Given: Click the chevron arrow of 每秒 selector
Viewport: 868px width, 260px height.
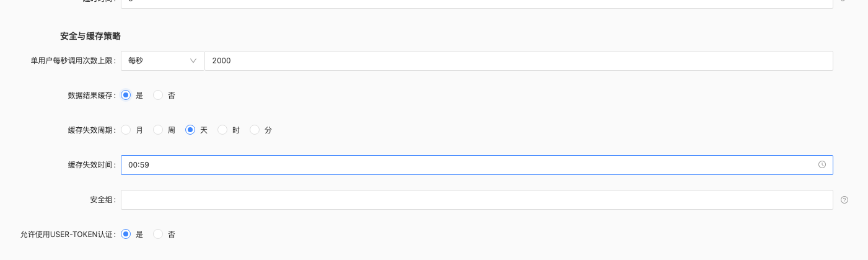Looking at the screenshot, I should tap(193, 61).
